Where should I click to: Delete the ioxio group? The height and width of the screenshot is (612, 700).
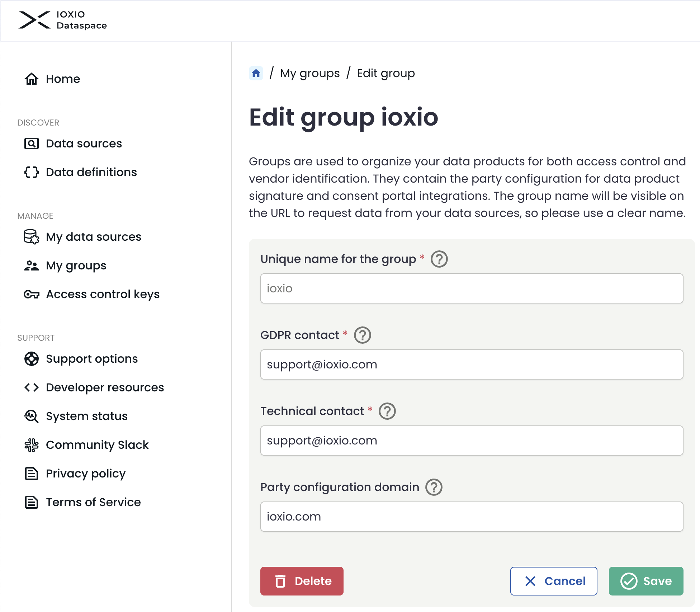click(x=302, y=581)
